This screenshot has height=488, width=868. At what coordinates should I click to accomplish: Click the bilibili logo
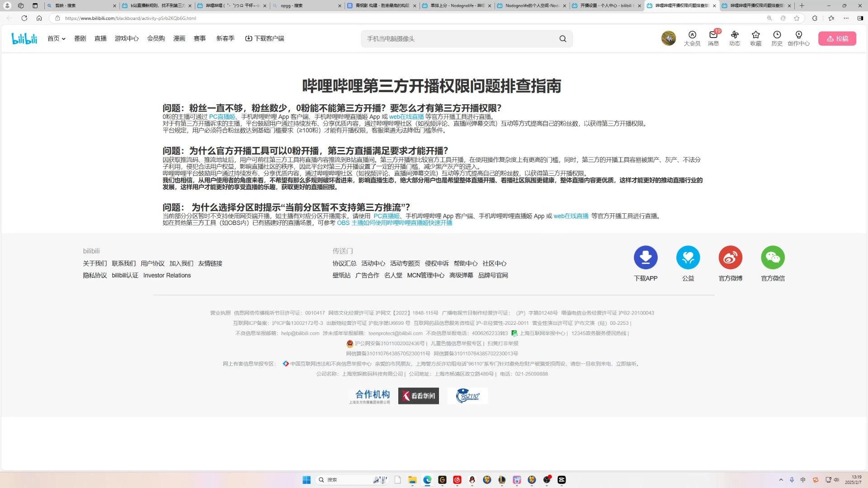click(x=24, y=38)
